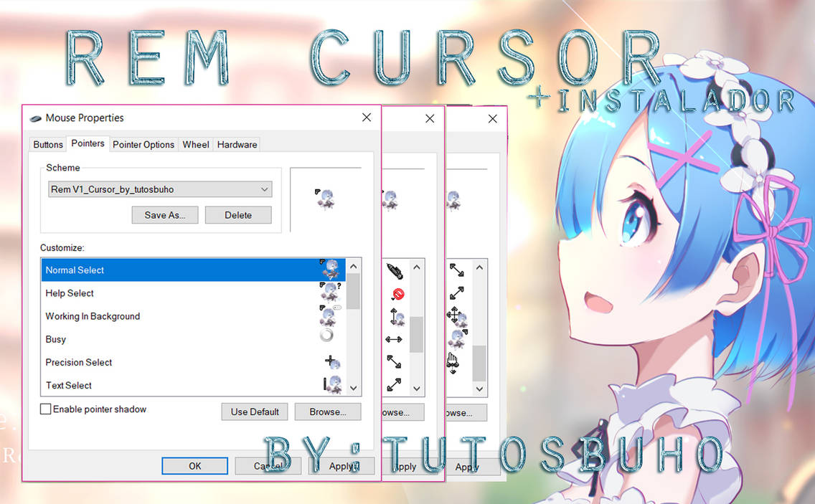Click the cursor preview in the middle window
This screenshot has height=504, width=815.
[x=390, y=200]
